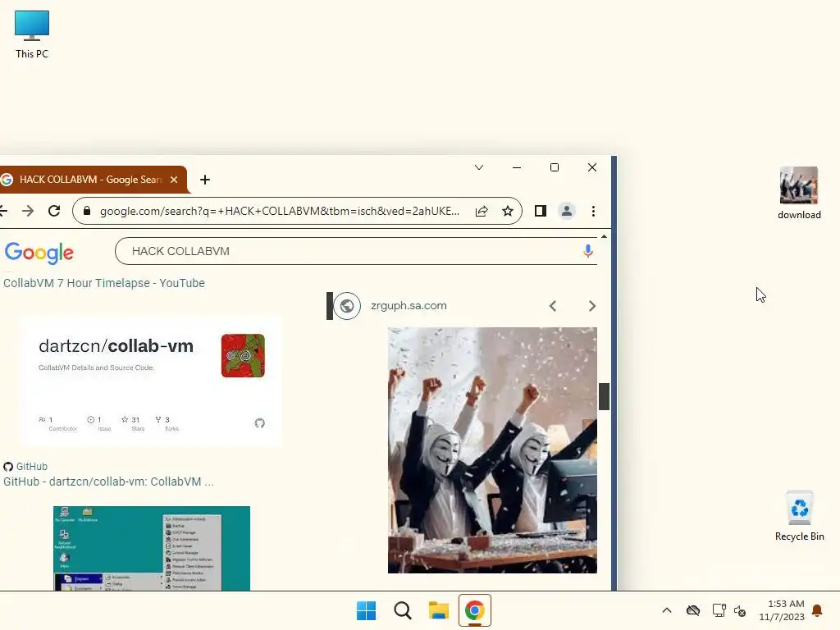This screenshot has width=840, height=630.
Task: Open a new Chrome tab
Action: (x=204, y=180)
